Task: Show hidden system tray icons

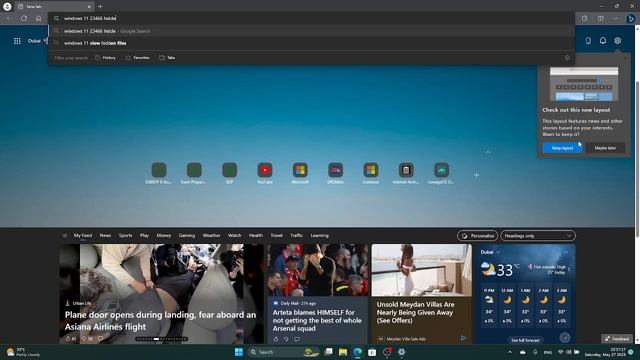Action: coord(510,352)
